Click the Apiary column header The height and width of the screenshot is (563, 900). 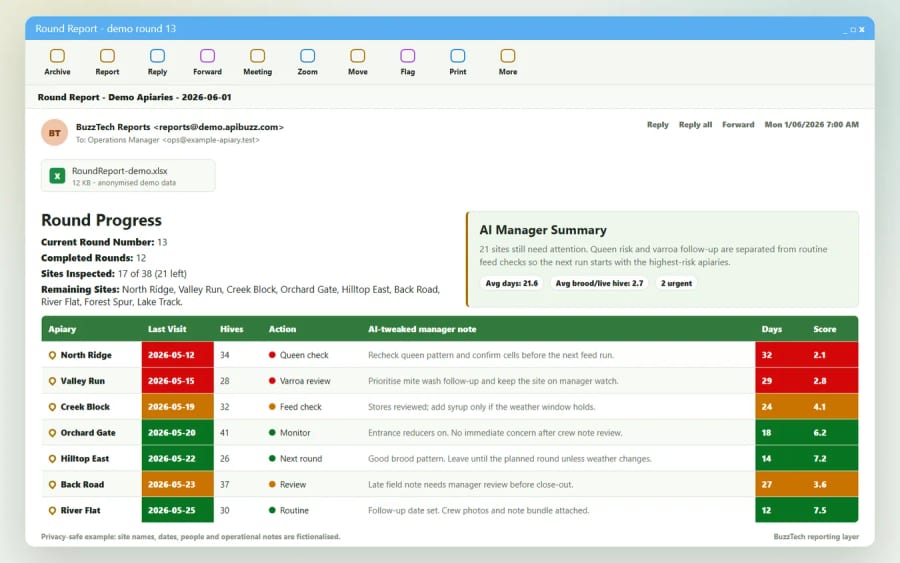62,329
